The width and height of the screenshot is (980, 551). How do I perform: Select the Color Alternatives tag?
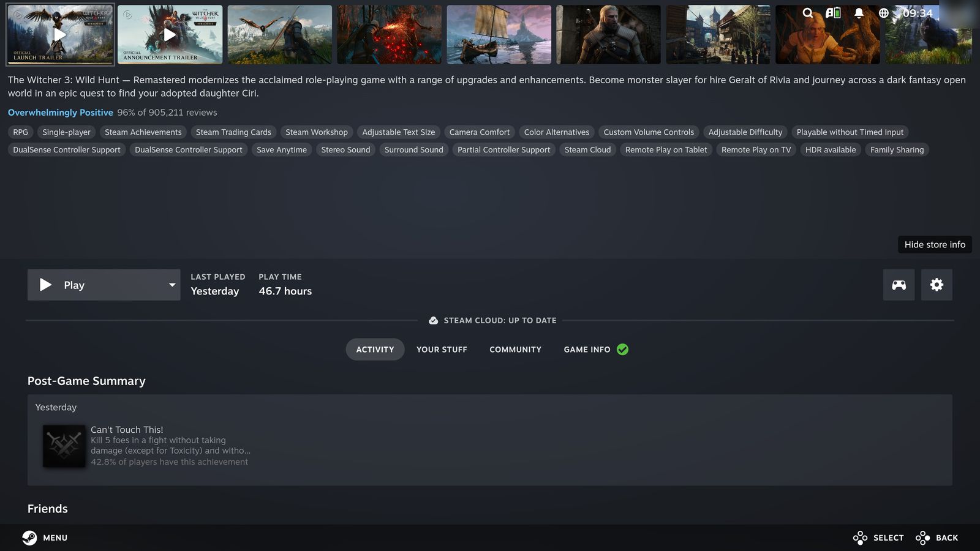click(x=556, y=132)
